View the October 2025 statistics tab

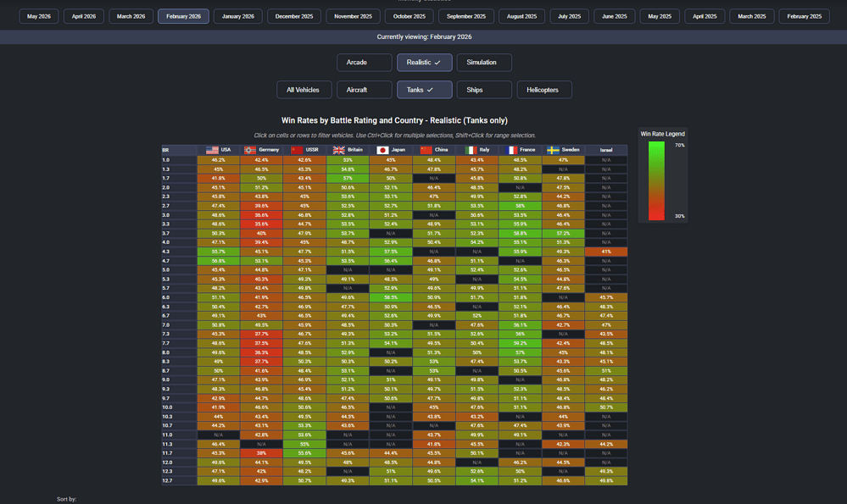tap(409, 16)
